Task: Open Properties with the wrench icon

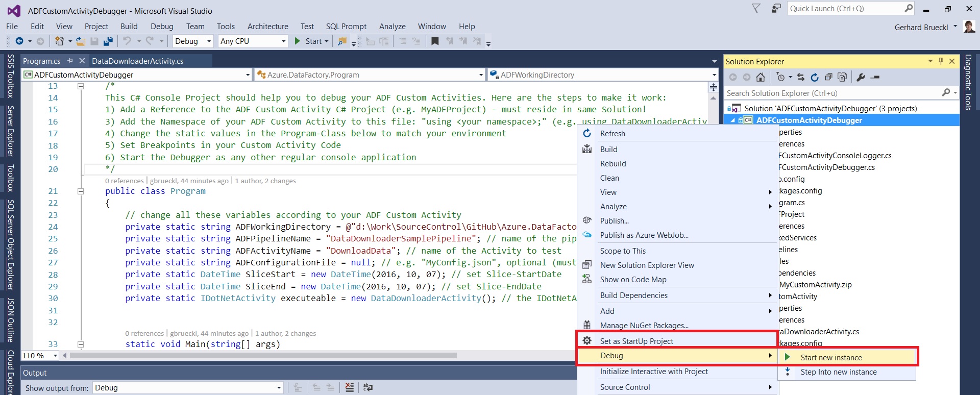Action: pyautogui.click(x=861, y=77)
